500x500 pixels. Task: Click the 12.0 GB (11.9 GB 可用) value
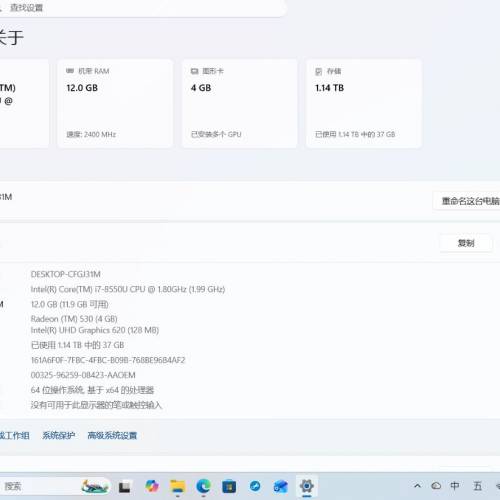click(69, 304)
